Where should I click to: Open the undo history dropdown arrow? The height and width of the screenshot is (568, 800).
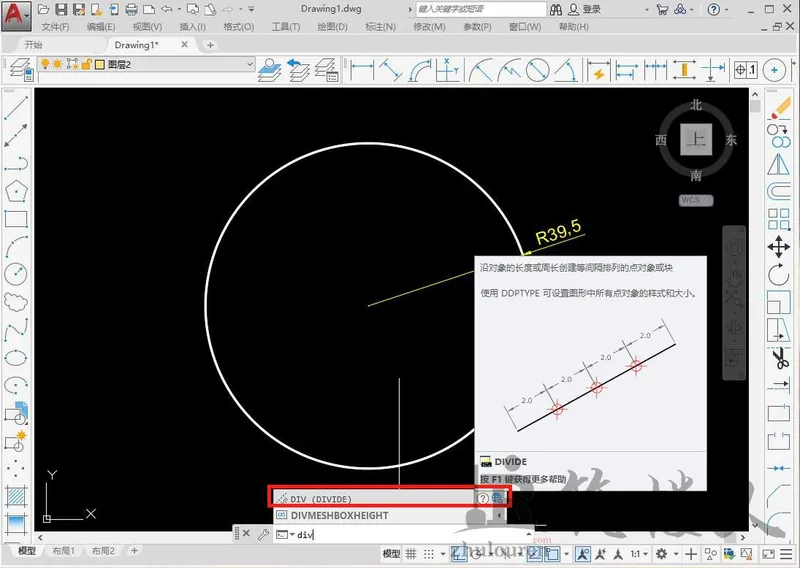tap(179, 9)
